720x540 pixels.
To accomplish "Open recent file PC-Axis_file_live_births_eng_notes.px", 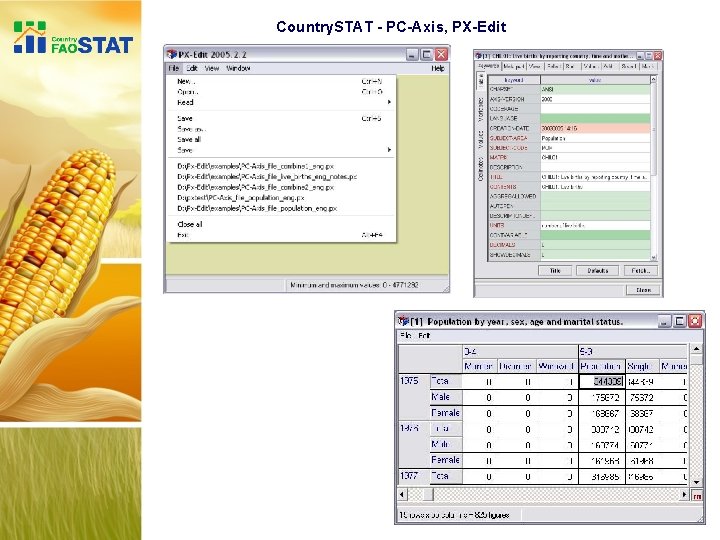I will 267,177.
